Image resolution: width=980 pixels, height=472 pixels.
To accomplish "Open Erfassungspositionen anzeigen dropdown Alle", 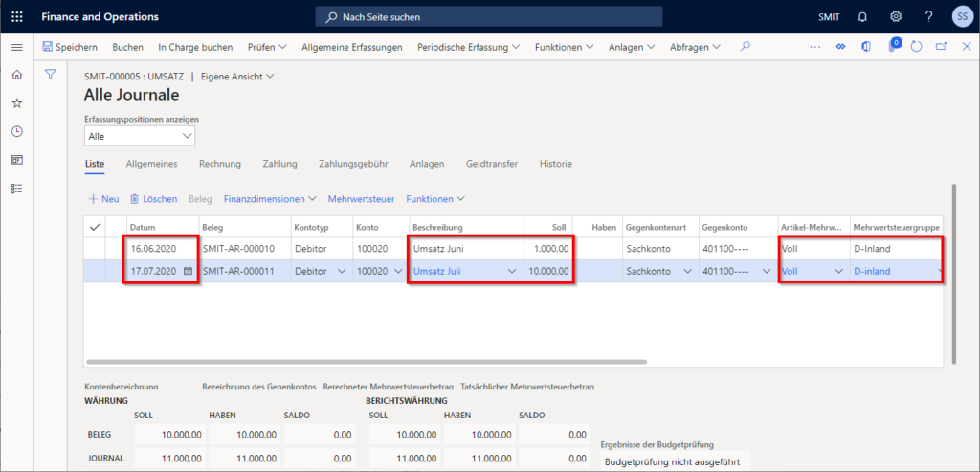I will pos(140,136).
